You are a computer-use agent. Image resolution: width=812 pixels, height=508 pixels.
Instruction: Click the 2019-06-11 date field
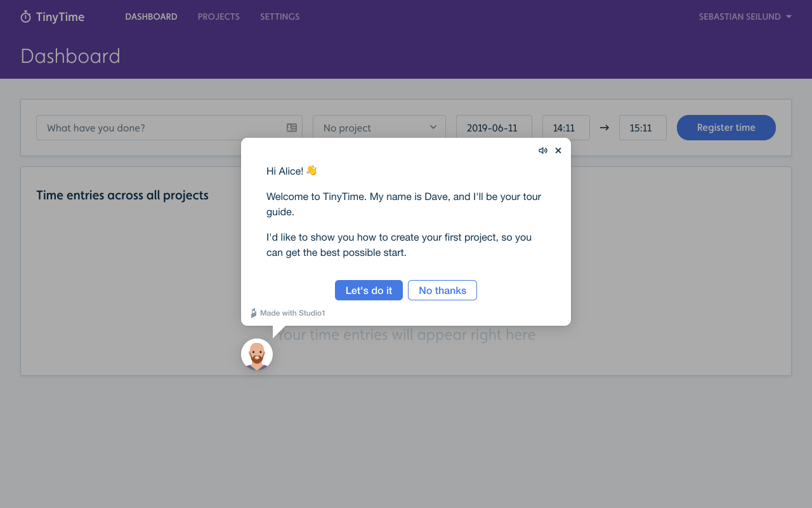click(x=494, y=128)
